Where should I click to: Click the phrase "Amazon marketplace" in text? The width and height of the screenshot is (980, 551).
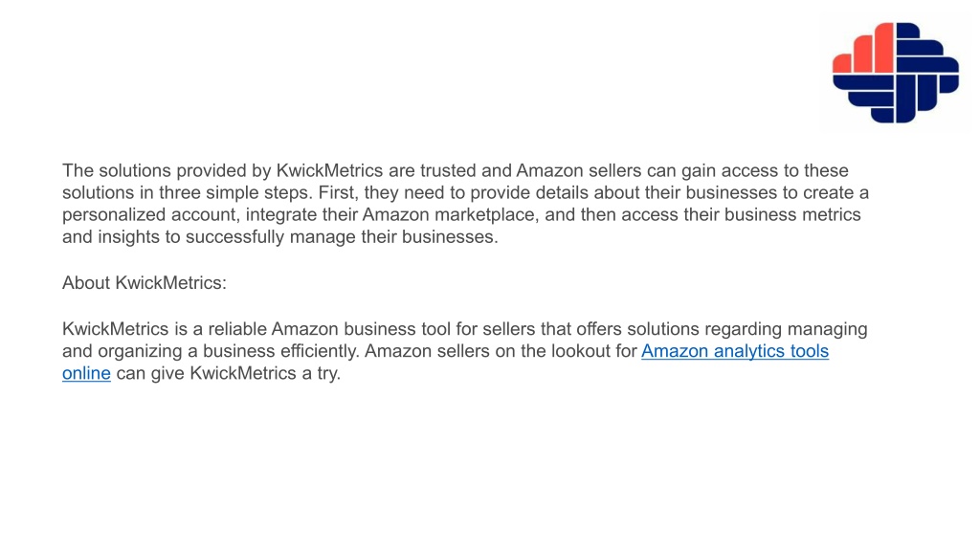point(450,215)
